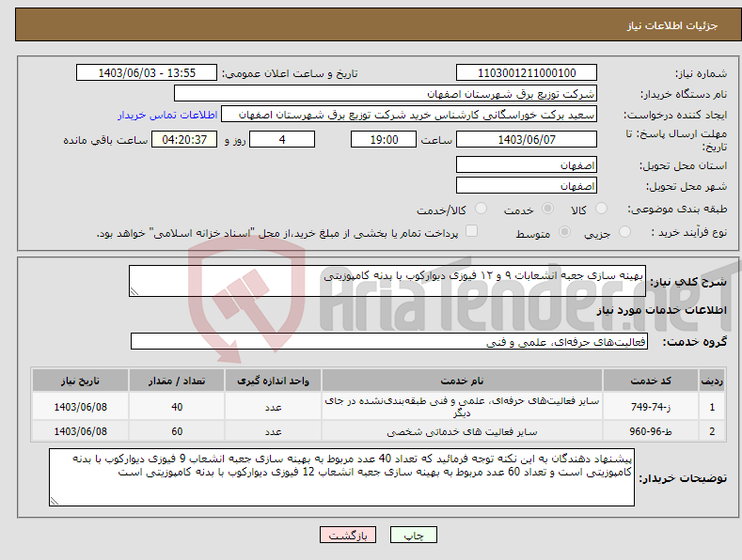Click the اطلاعات خدمات مورد نیاز heading

point(661,310)
